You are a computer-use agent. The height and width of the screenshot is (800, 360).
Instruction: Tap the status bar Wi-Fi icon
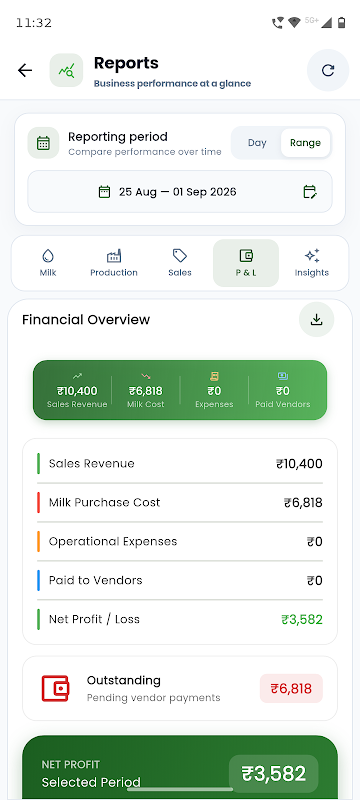coord(294,22)
